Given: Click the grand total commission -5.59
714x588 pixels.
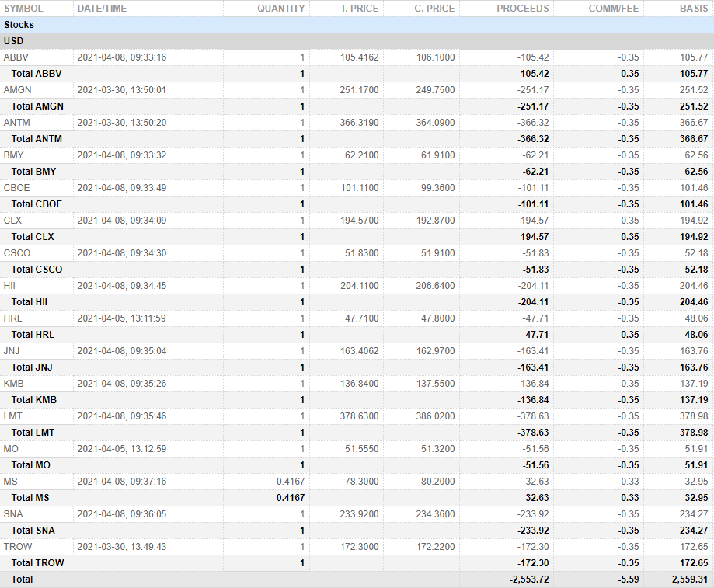Looking at the screenshot, I should click(629, 579).
